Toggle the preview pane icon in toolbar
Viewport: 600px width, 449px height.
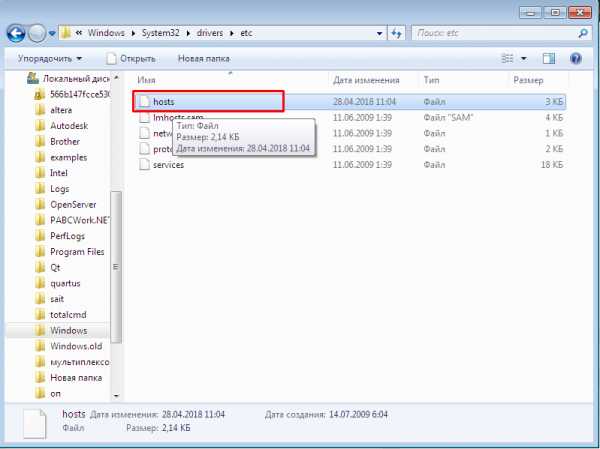click(548, 59)
